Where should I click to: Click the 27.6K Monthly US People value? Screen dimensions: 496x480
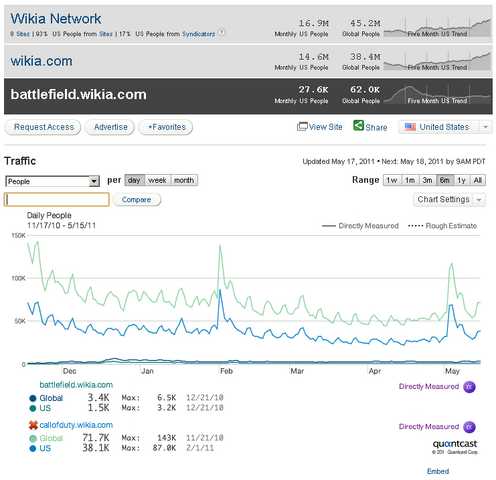(x=313, y=90)
